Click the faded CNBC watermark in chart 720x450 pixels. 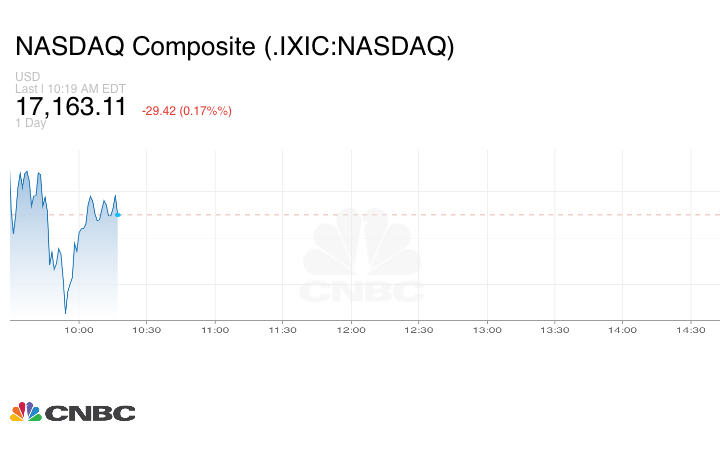(363, 257)
